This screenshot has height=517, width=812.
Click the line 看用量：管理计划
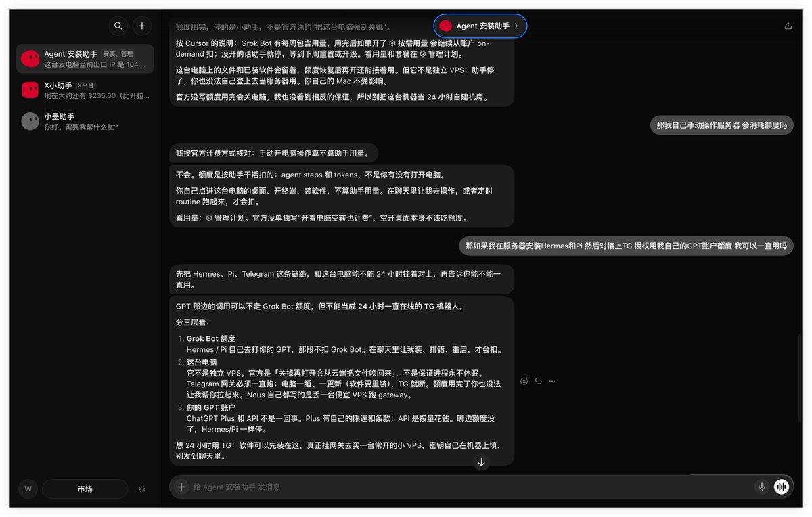tap(321, 218)
